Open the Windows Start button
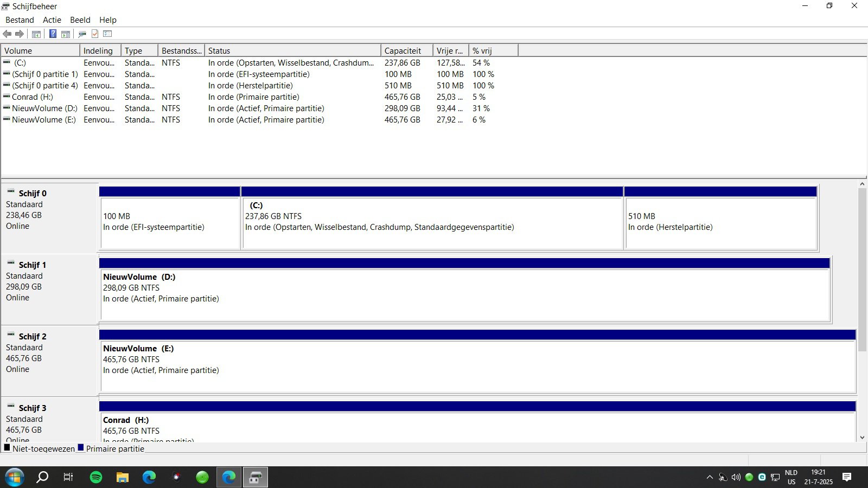This screenshot has height=488, width=868. (x=15, y=477)
